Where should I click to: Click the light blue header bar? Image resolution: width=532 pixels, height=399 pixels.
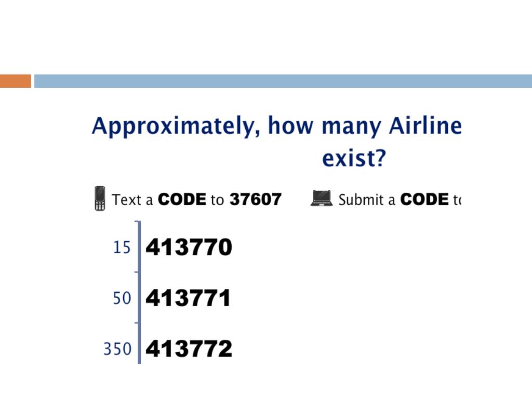283,81
